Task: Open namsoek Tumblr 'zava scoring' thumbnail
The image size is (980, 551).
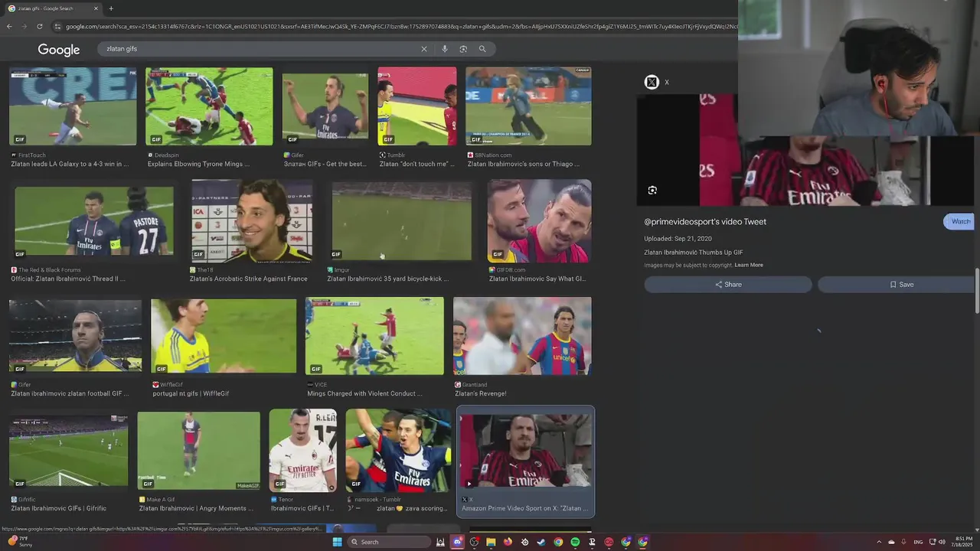Action: click(398, 451)
